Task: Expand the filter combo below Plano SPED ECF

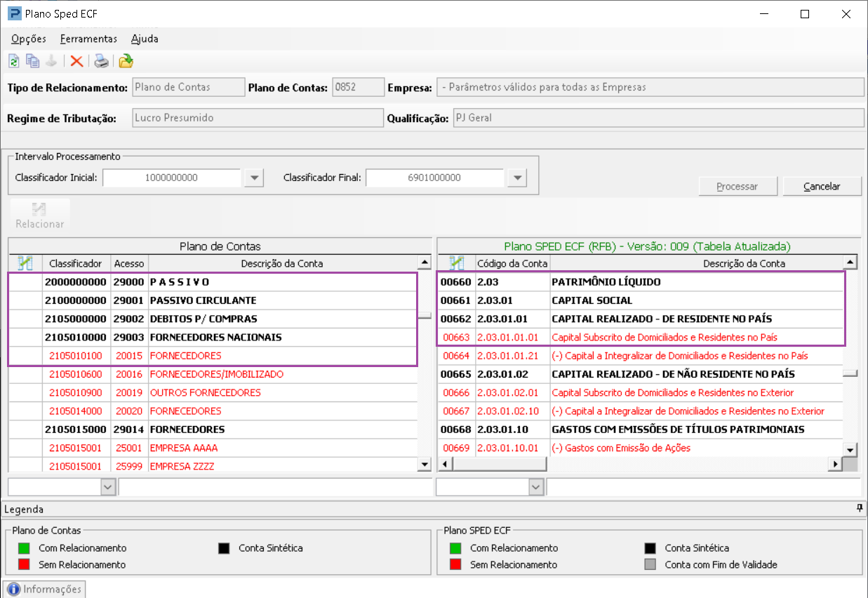Action: 535,486
